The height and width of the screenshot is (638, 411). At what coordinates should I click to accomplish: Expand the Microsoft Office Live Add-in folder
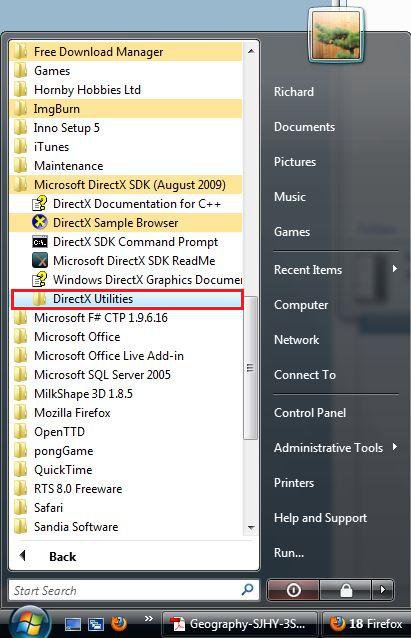click(x=126, y=356)
